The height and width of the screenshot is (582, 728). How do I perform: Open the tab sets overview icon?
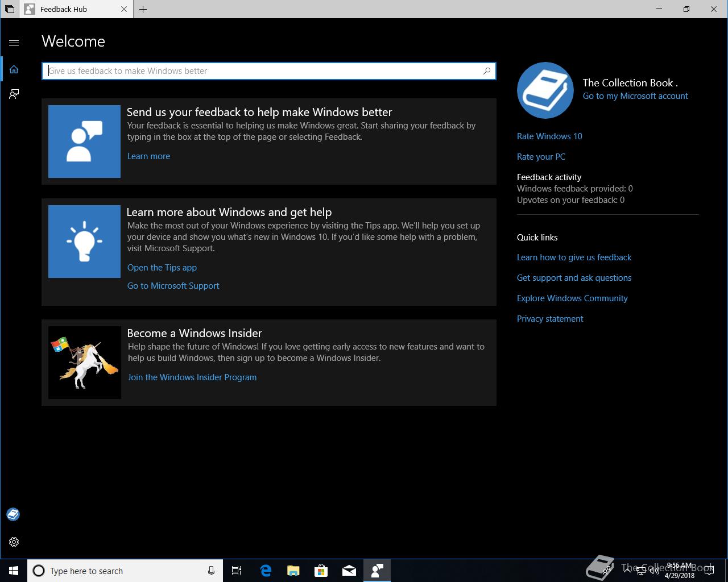point(10,9)
